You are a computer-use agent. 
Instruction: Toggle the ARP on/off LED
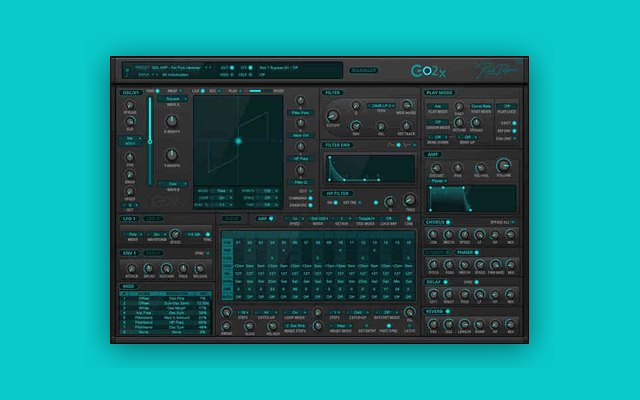coord(271,219)
